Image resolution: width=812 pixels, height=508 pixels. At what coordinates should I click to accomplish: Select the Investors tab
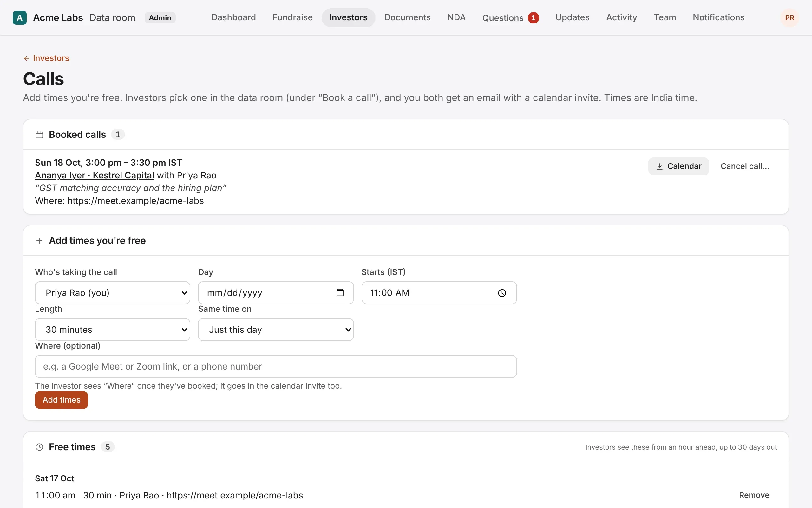tap(348, 17)
